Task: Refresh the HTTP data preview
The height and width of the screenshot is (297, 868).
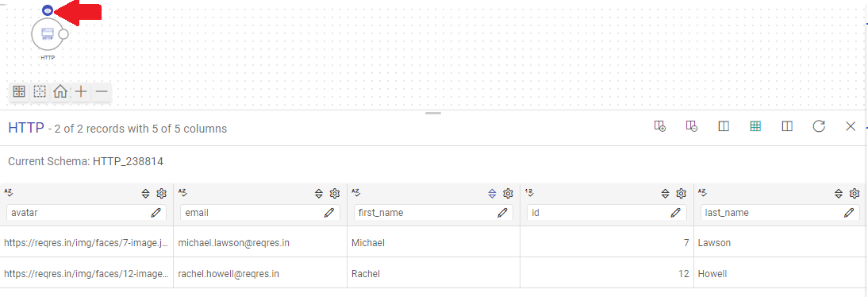Action: point(819,126)
